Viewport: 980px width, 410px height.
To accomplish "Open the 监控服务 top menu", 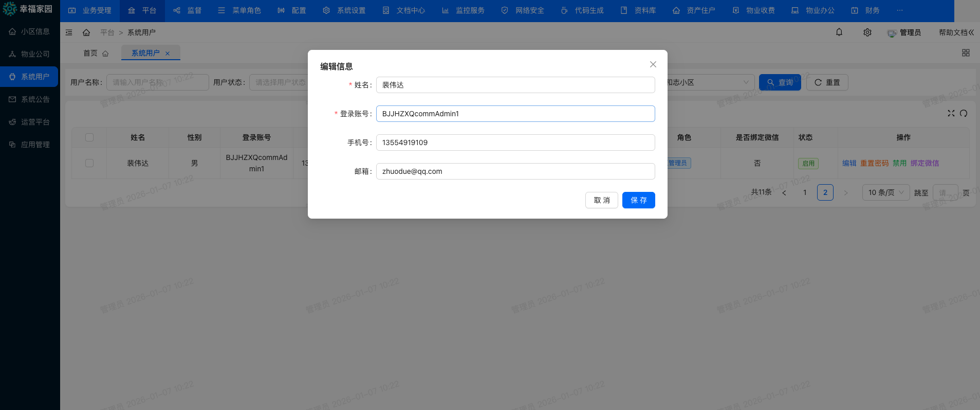I will tap(464, 10).
